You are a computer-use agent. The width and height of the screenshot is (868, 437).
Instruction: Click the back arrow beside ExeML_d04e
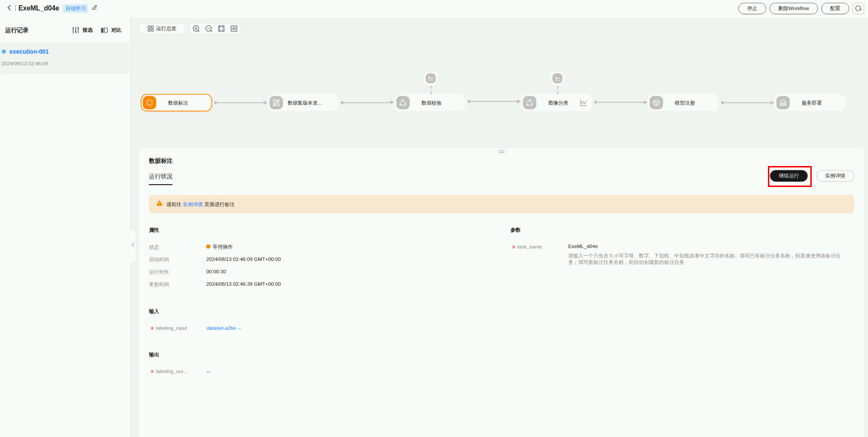coord(9,8)
